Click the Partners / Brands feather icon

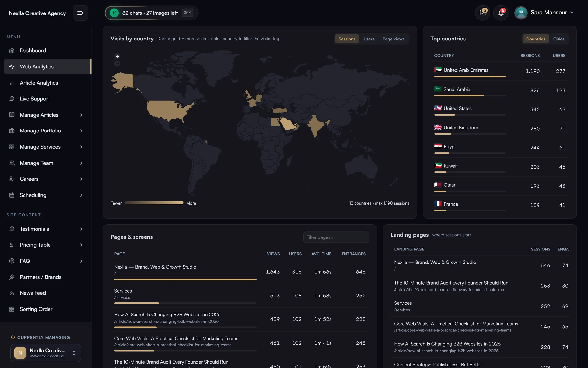(x=12, y=277)
